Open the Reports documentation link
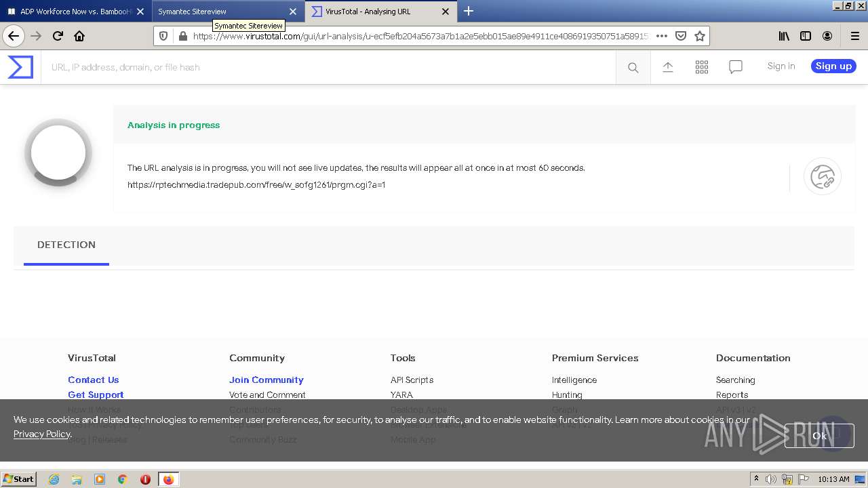Image resolution: width=868 pixels, height=488 pixels. [732, 394]
